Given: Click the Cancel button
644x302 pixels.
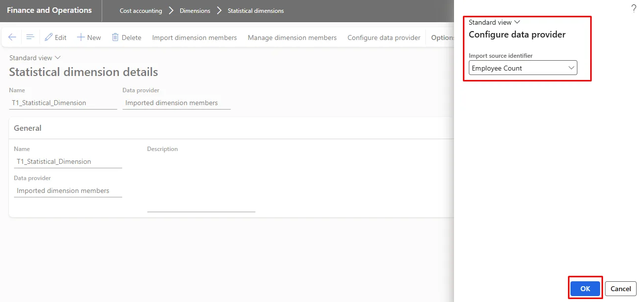Looking at the screenshot, I should pos(621,289).
